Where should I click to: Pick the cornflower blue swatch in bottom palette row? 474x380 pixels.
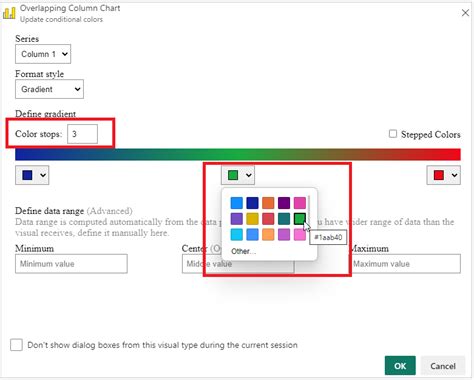tap(252, 235)
